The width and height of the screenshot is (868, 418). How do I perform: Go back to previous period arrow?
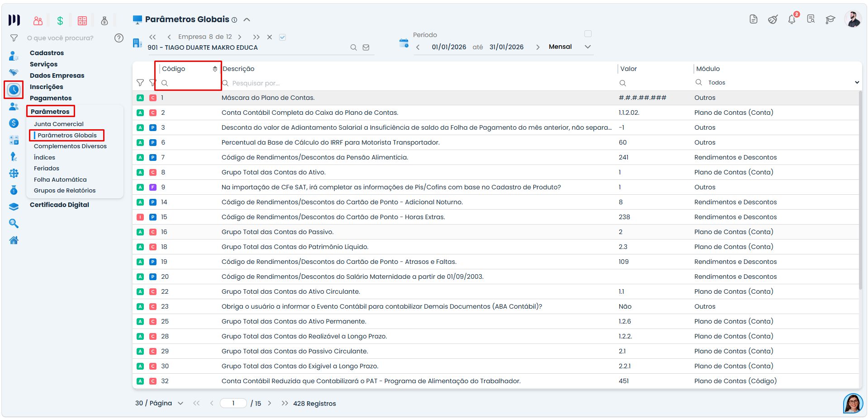coord(418,47)
